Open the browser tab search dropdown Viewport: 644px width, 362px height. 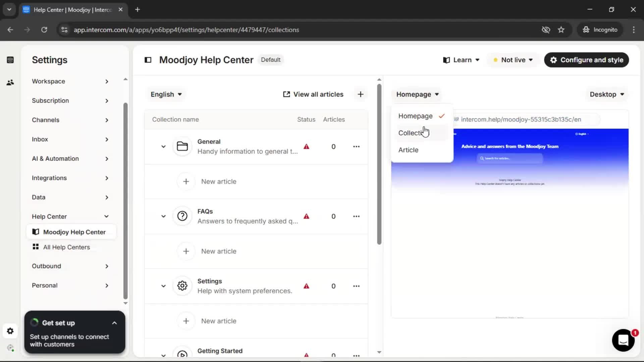pyautogui.click(x=9, y=10)
